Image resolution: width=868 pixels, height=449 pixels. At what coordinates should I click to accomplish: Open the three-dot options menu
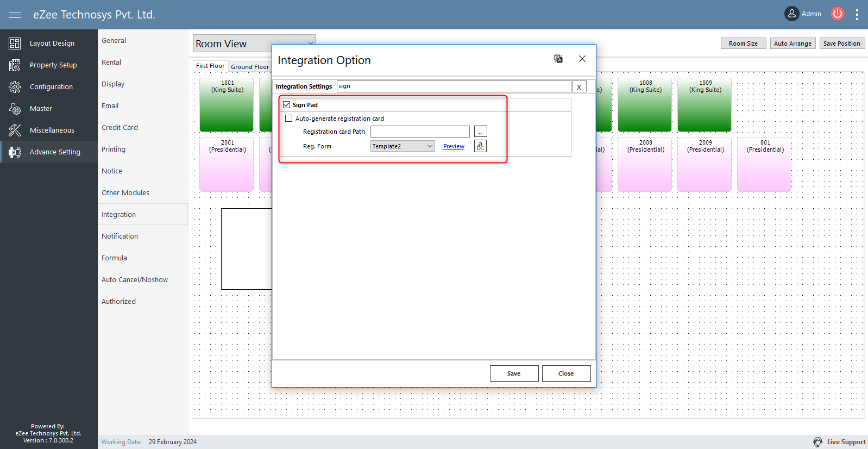(857, 15)
